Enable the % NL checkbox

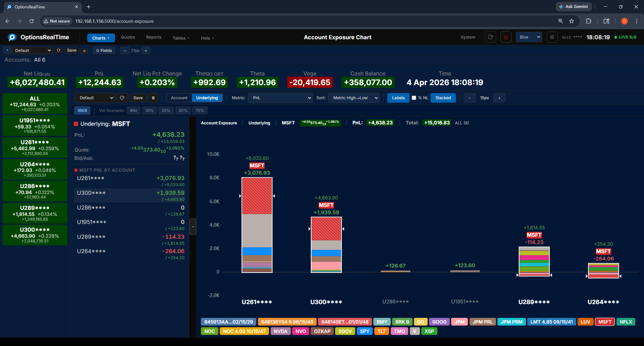click(x=415, y=98)
